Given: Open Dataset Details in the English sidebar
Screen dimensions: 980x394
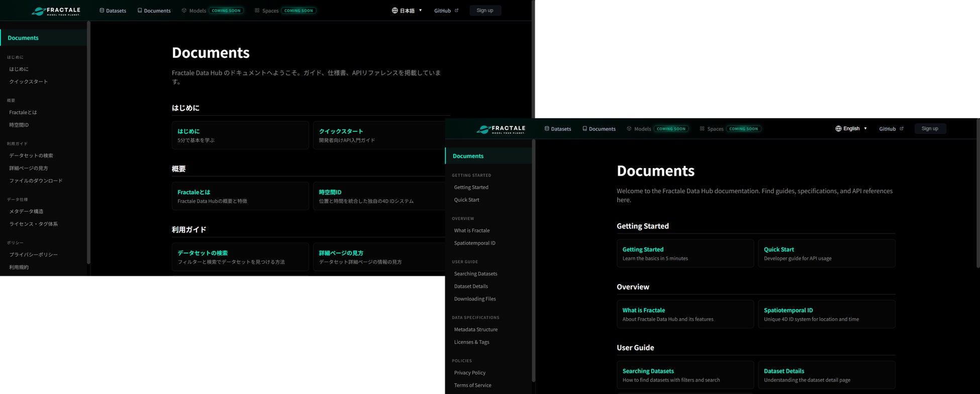Looking at the screenshot, I should coord(471,286).
